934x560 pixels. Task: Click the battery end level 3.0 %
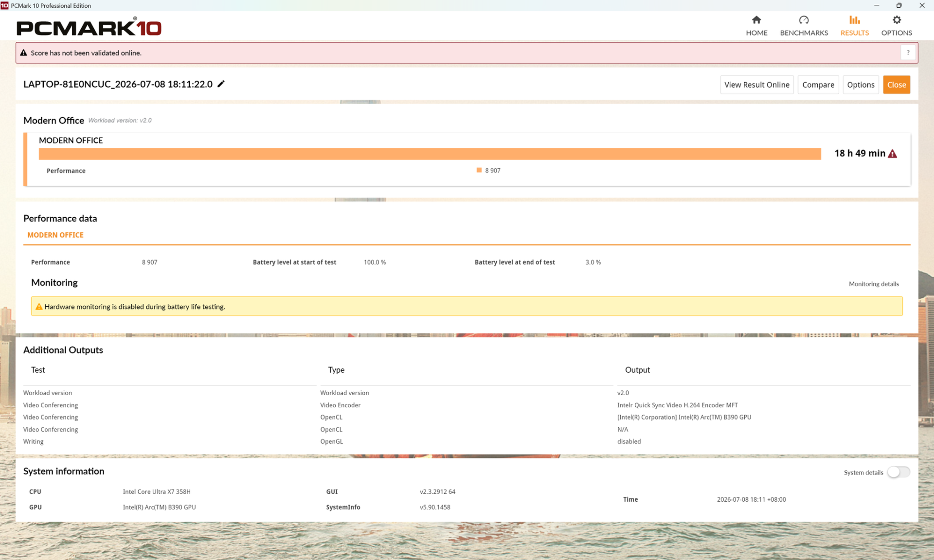point(593,262)
